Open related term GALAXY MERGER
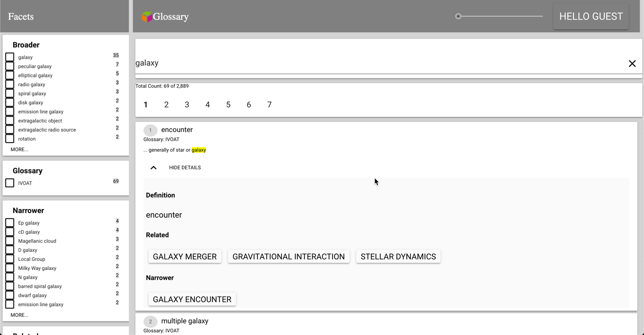Image resolution: width=644 pixels, height=335 pixels. (x=185, y=256)
